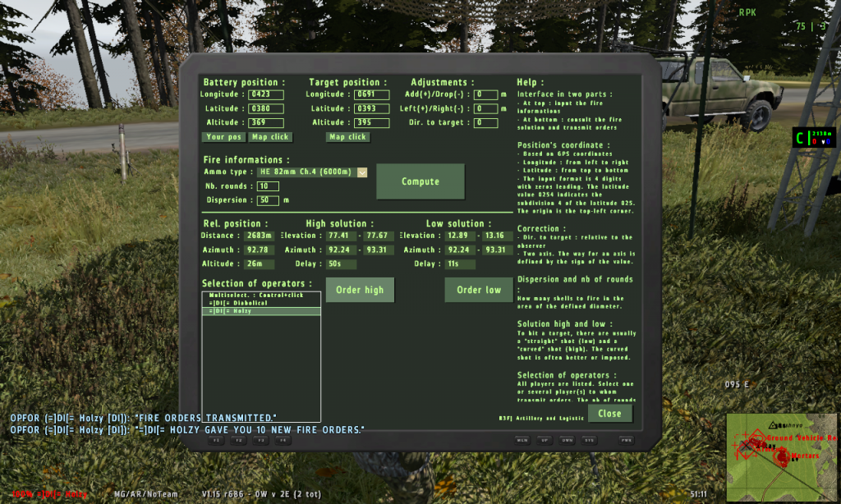This screenshot has height=504, width=841.
Task: Open the Ammo type dropdown arrow
Action: coord(362,172)
